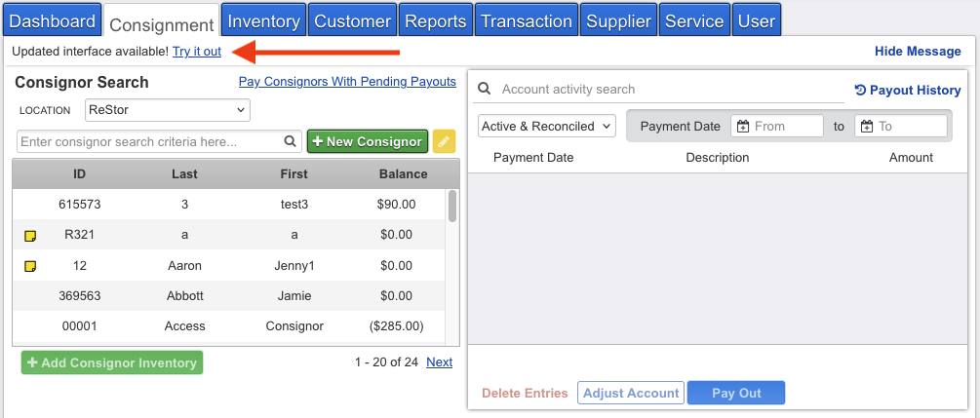Viewport: 980px width, 418px height.
Task: Expand the Location dropdown showing ReStor
Action: tap(167, 110)
